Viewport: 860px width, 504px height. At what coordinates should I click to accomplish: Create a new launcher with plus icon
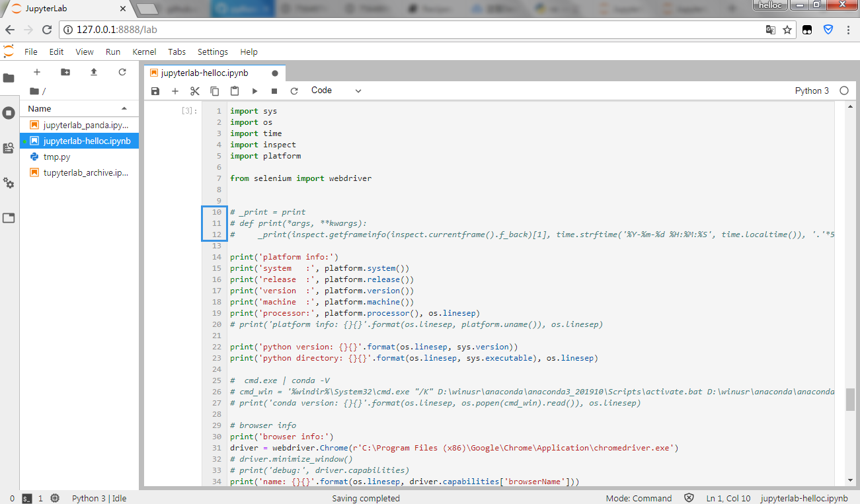coord(37,72)
